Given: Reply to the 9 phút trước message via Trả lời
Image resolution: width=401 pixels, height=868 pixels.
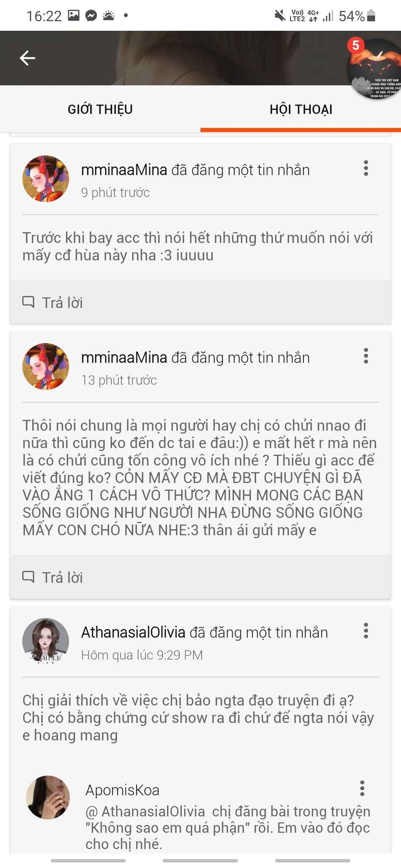Looking at the screenshot, I should coord(53,302).
